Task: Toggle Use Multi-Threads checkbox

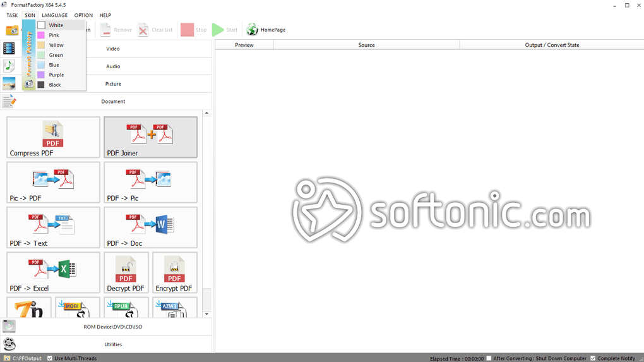Action: point(50,358)
